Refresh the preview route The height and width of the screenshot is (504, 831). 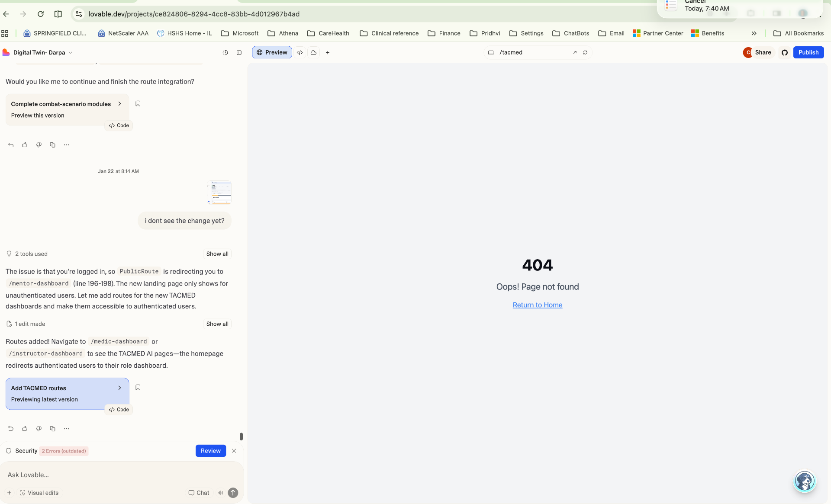[x=585, y=52]
